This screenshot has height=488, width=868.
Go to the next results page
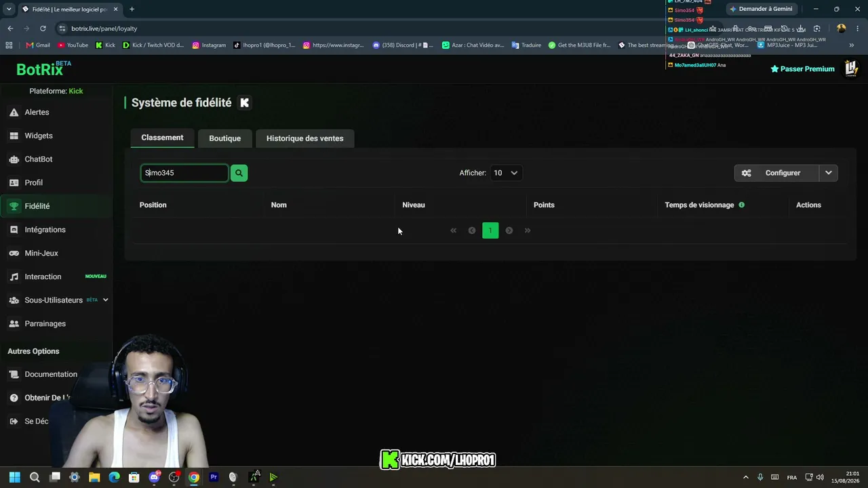tap(509, 230)
